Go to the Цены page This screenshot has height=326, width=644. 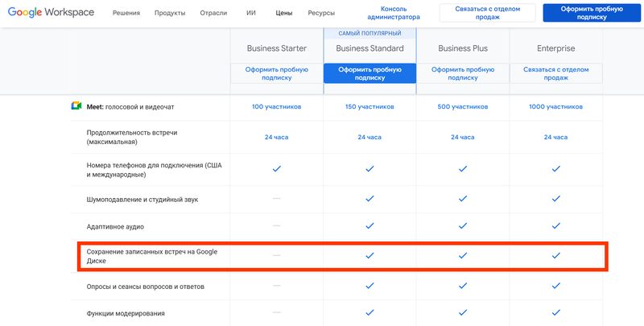(x=284, y=13)
